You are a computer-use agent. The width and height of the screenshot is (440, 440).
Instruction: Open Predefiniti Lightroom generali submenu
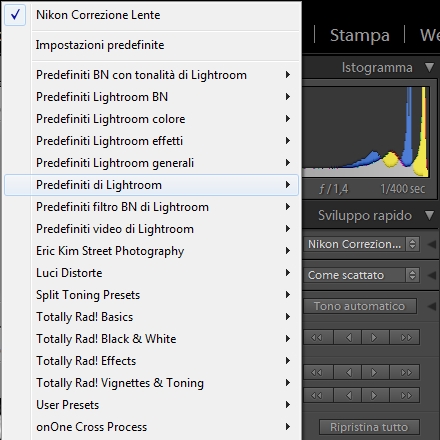[x=152, y=163]
